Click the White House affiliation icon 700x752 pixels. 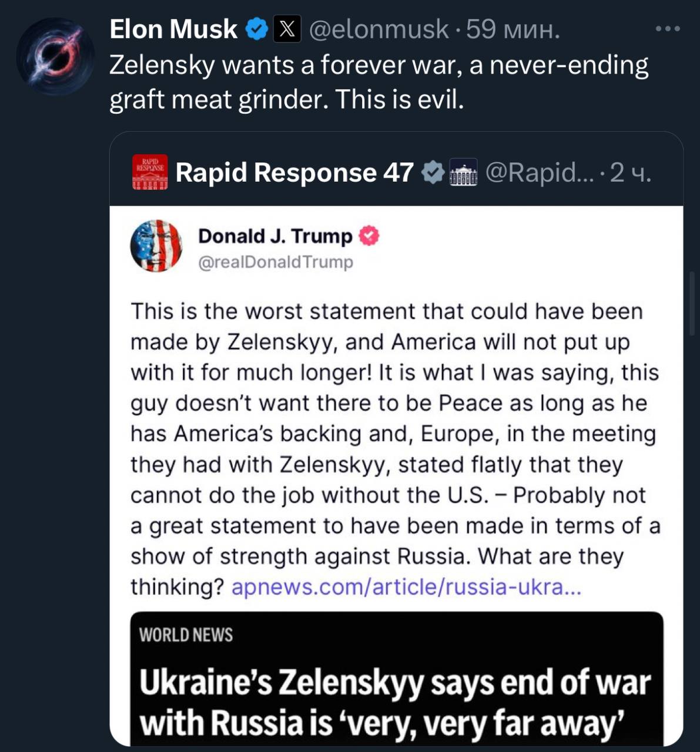[463, 173]
